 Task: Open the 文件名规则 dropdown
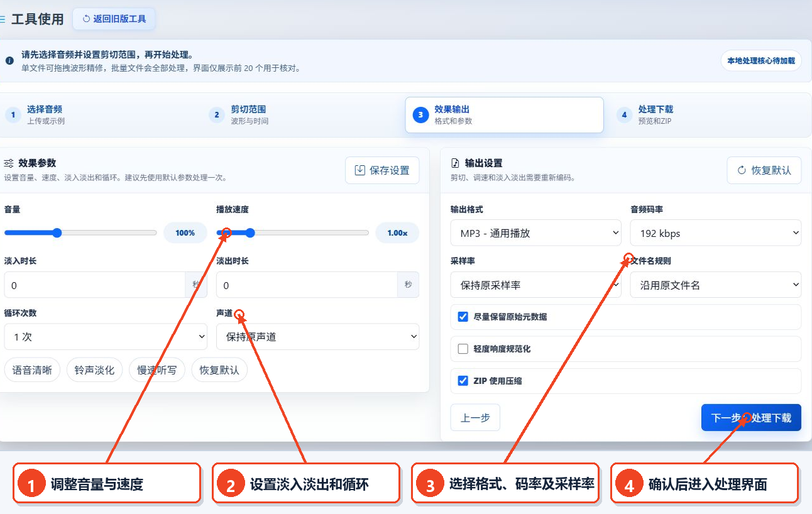pos(716,285)
